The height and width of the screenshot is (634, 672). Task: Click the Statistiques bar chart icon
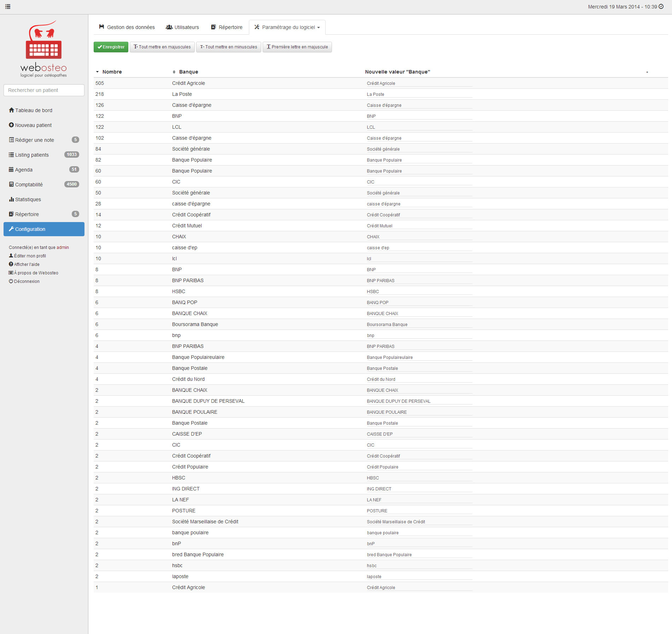pyautogui.click(x=11, y=199)
